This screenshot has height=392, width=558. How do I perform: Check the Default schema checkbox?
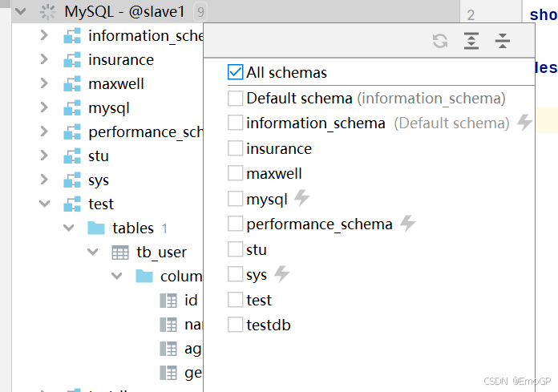click(235, 98)
